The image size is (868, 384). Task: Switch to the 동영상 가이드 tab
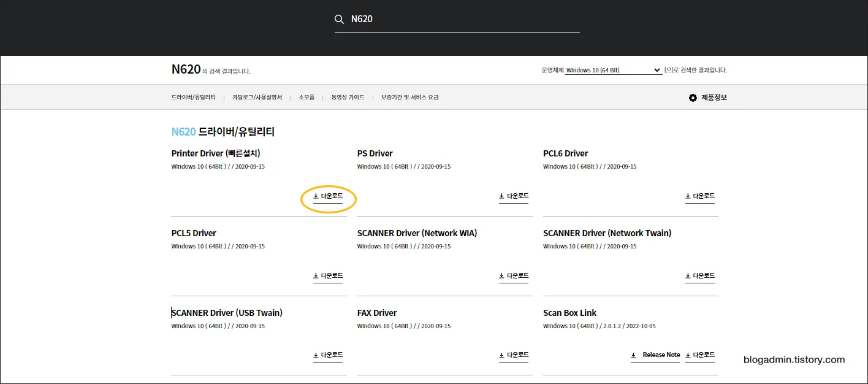click(x=348, y=97)
